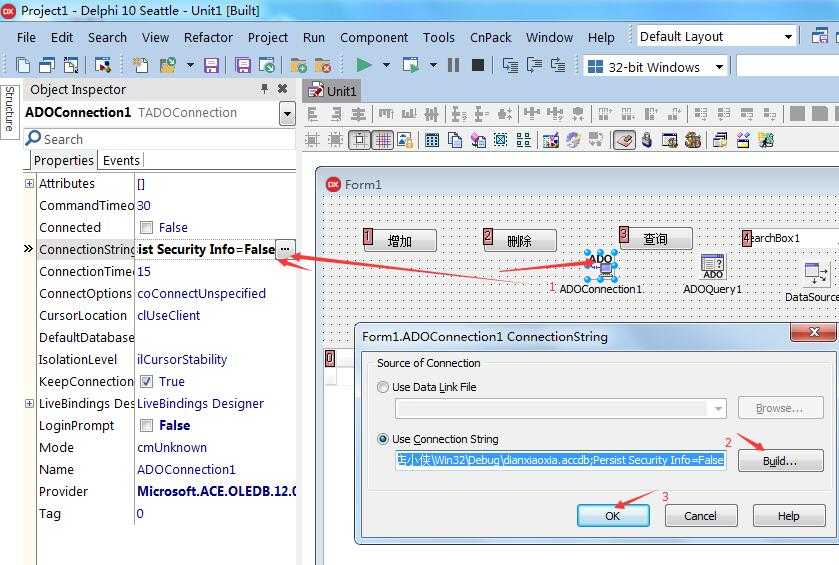Open the File menu
The width and height of the screenshot is (839, 565).
click(26, 37)
